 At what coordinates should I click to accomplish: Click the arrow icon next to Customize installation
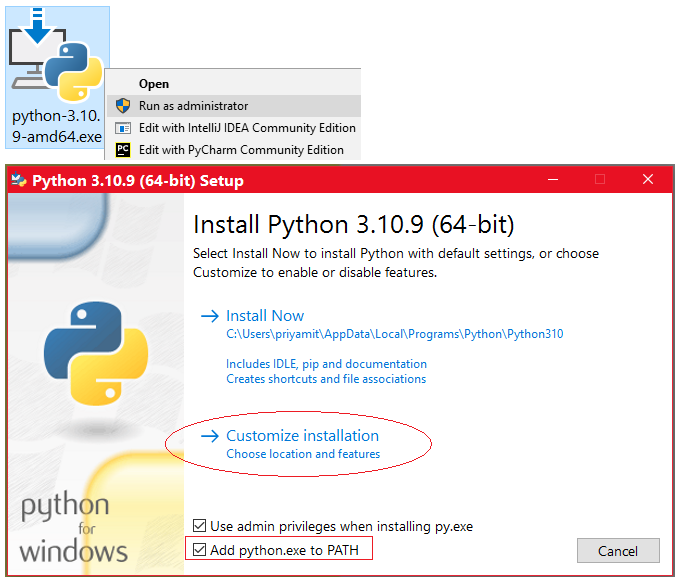pyautogui.click(x=210, y=436)
